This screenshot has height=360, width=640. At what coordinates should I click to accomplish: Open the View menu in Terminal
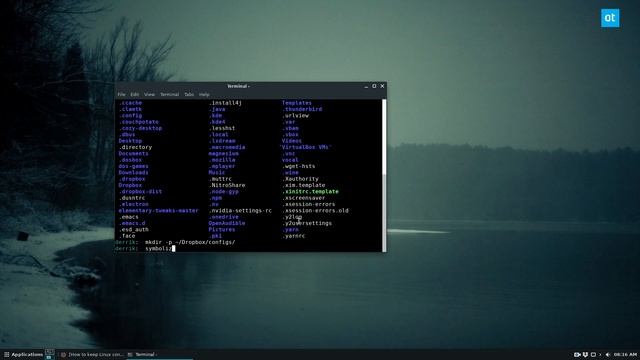tap(149, 94)
